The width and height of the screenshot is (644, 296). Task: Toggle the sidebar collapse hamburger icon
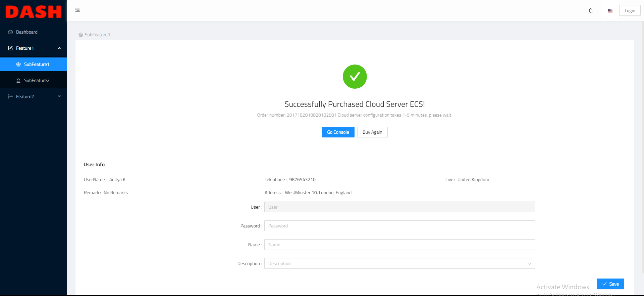(77, 10)
